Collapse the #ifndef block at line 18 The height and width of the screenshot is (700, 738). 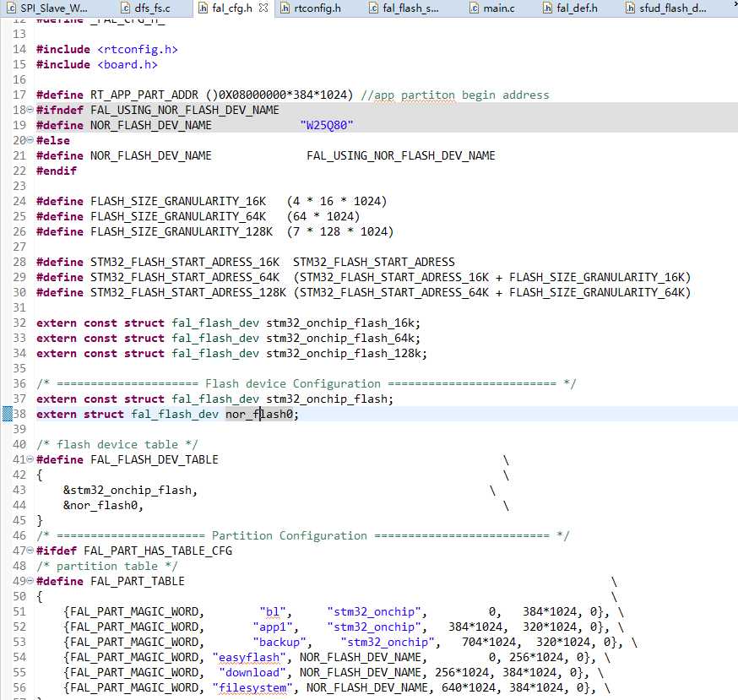[x=30, y=110]
